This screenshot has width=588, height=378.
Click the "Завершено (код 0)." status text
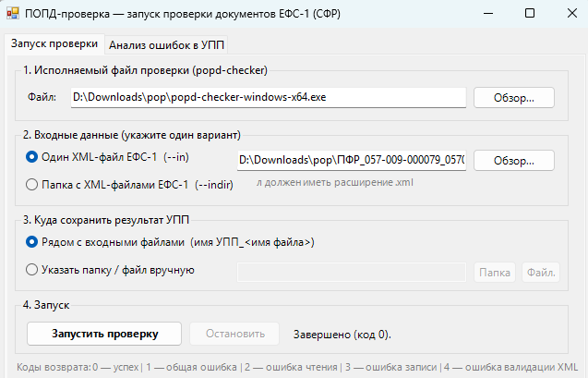pos(342,335)
